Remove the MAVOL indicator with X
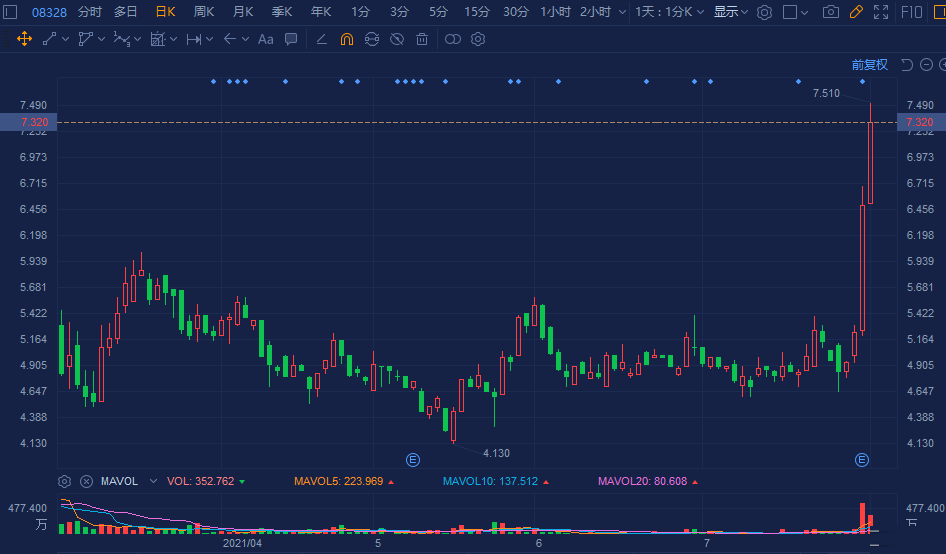Viewport: 946px width, 554px height. point(86,482)
